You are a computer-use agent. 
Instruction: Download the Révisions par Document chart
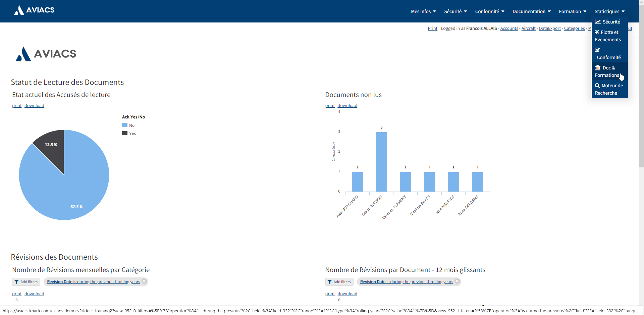(347, 294)
